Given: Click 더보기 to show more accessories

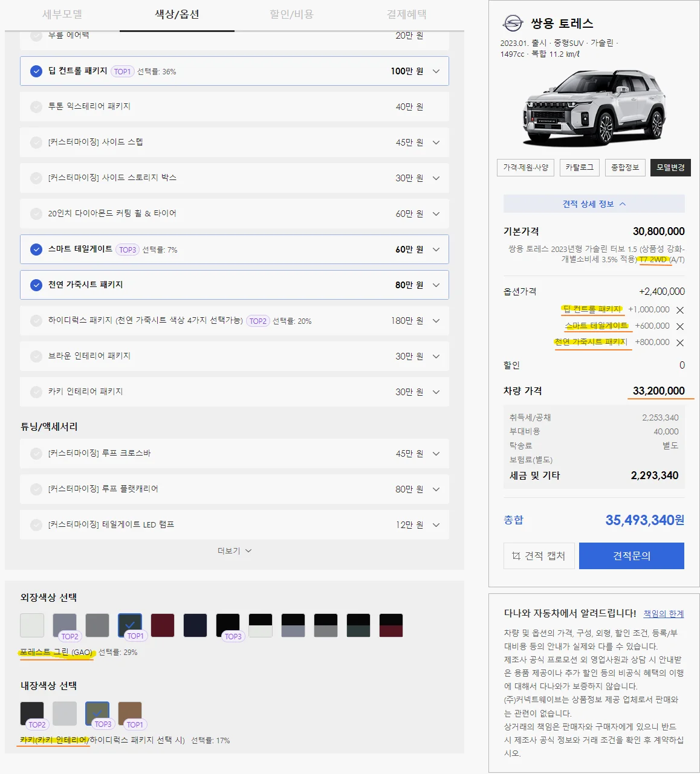Looking at the screenshot, I should pos(235,550).
